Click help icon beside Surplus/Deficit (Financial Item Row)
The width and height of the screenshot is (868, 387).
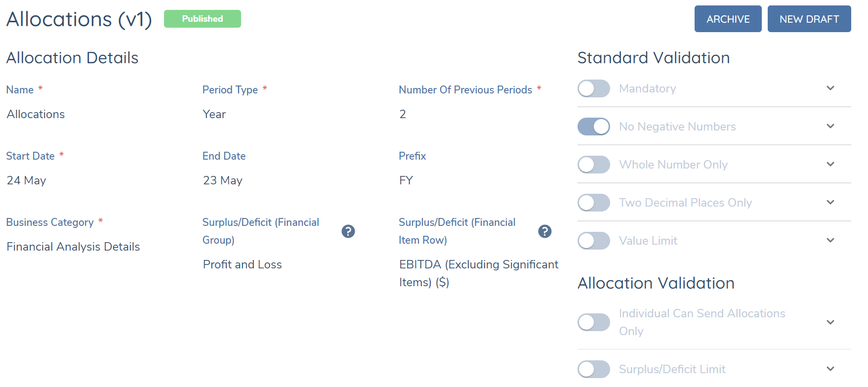point(545,231)
